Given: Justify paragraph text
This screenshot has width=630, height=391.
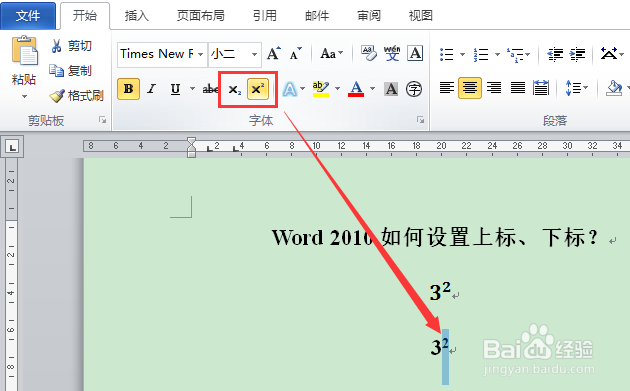Looking at the screenshot, I should (x=518, y=88).
